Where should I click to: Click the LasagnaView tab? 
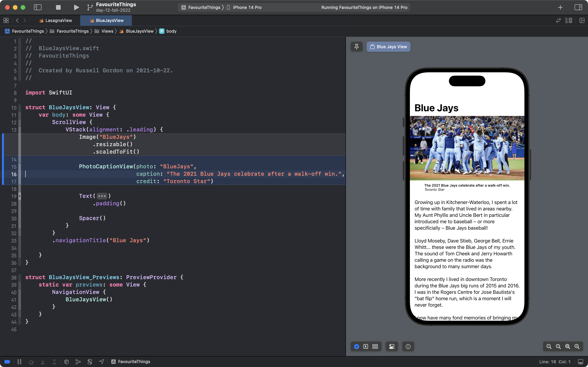[59, 20]
